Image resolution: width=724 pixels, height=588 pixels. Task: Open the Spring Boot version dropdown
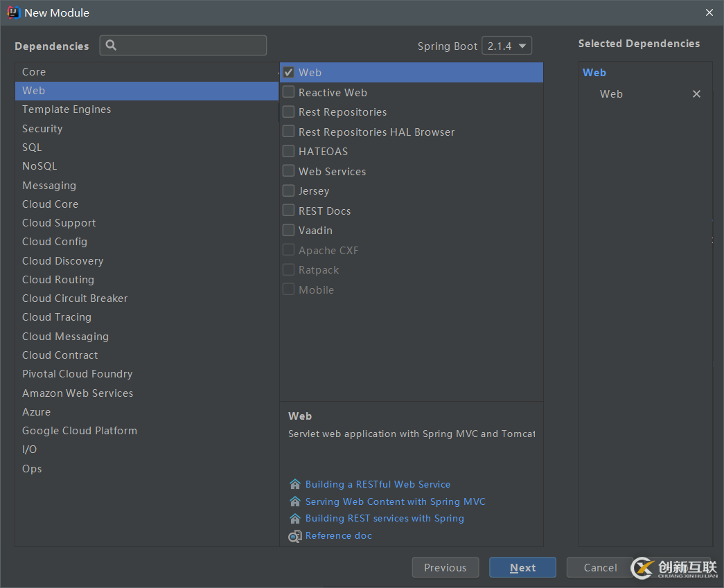506,46
